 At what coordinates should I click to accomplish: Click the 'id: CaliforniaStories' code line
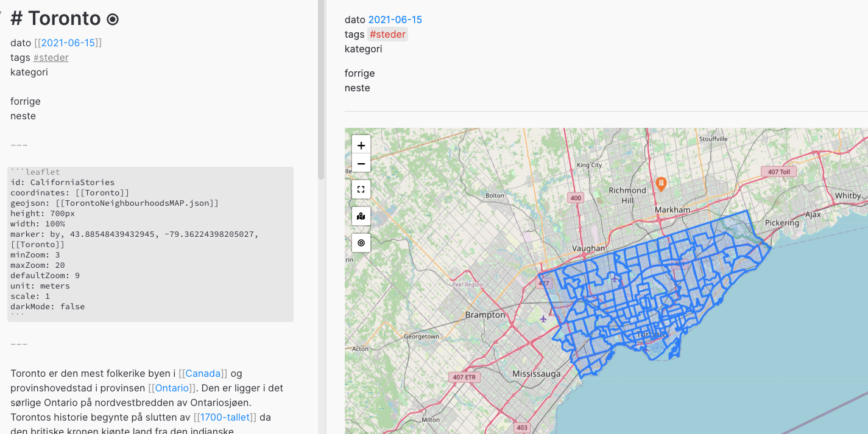click(x=62, y=182)
